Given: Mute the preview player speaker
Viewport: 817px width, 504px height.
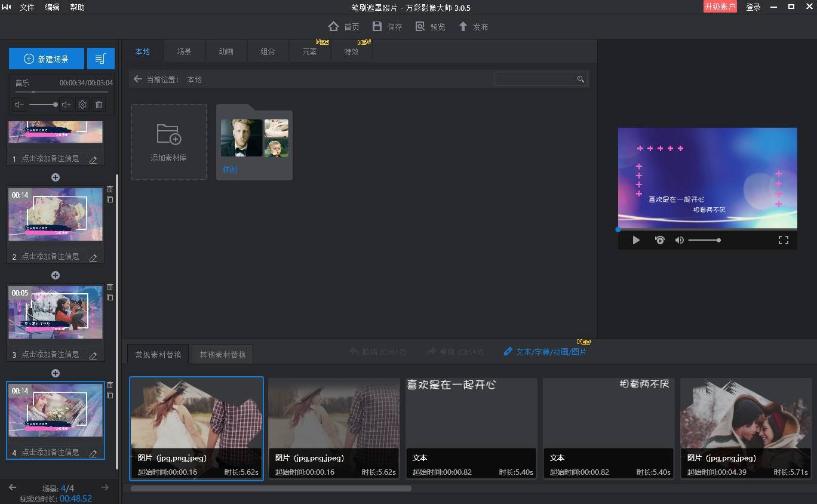Looking at the screenshot, I should 679,240.
